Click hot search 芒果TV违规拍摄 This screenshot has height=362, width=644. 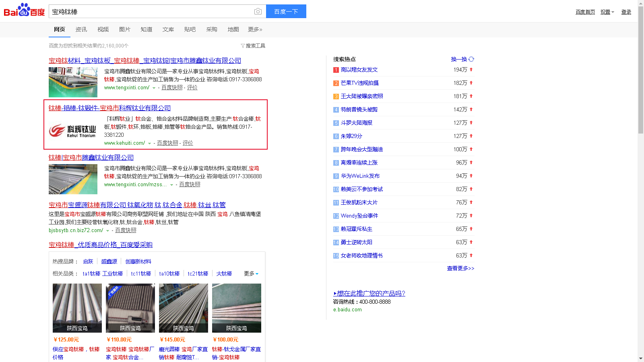pyautogui.click(x=359, y=83)
